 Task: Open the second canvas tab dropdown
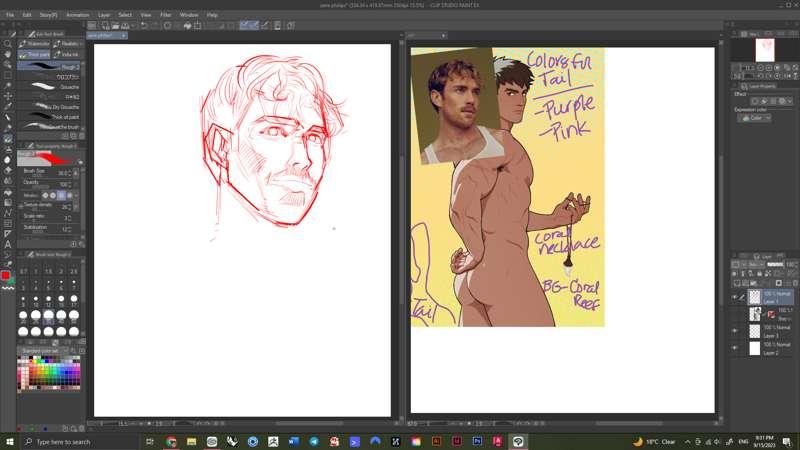coord(443,36)
